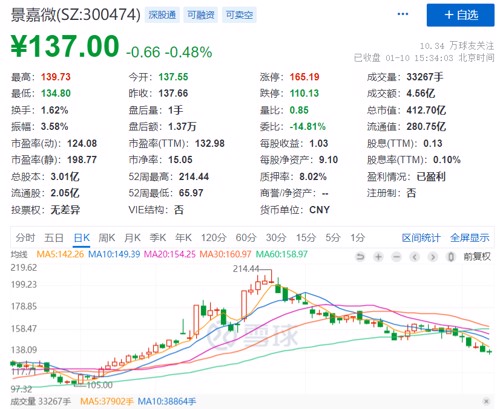The image size is (500, 409).
Task: Click the MA30:160.97 indicator label
Action: pos(225,254)
